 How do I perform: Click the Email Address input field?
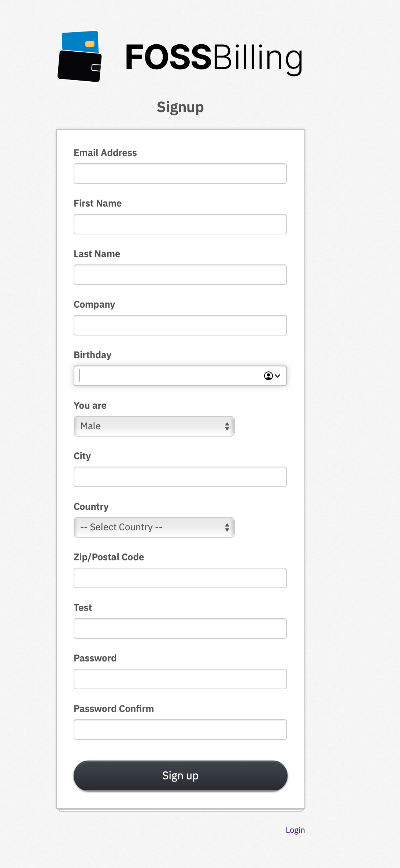(180, 174)
